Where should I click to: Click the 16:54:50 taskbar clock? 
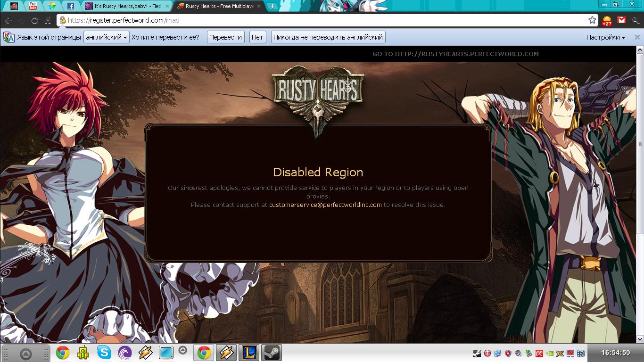click(x=616, y=353)
